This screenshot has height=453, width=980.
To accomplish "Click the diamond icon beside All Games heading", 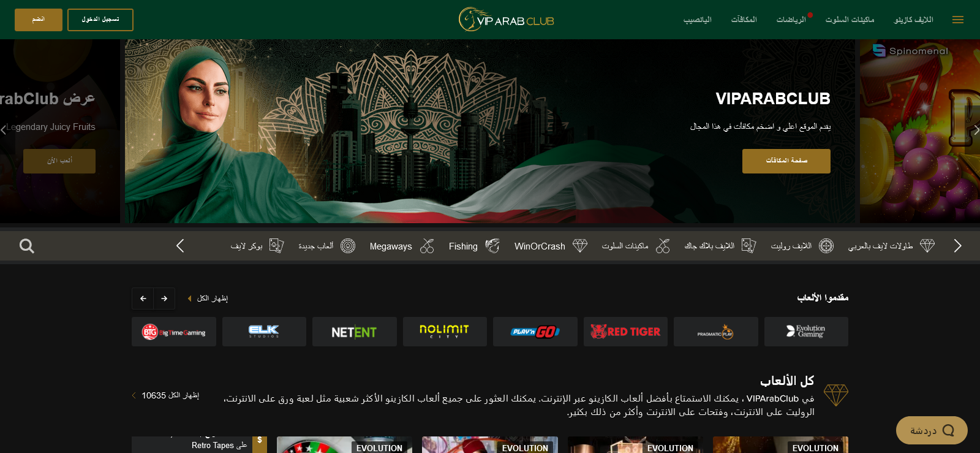I will [x=835, y=395].
